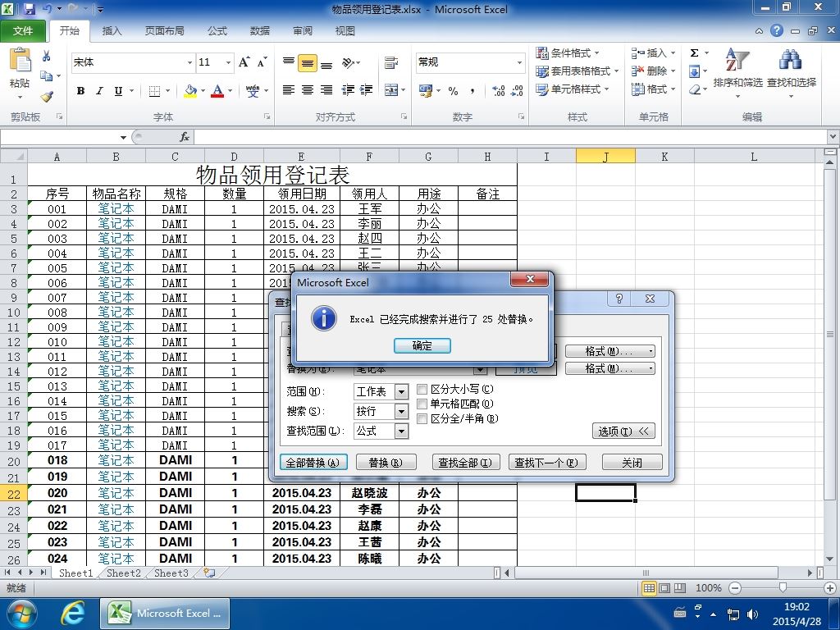Image resolution: width=840 pixels, height=630 pixels.
Task: Open the number format 常规 dropdown
Action: click(x=519, y=62)
